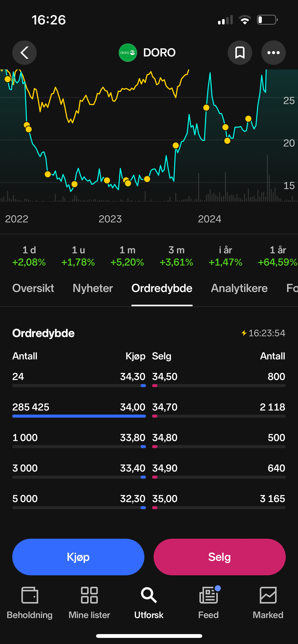
Task: Tap the pink Selg button
Action: point(220,557)
